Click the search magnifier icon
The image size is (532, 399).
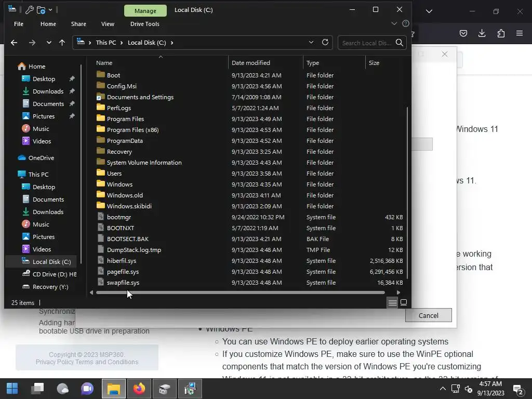tap(400, 43)
